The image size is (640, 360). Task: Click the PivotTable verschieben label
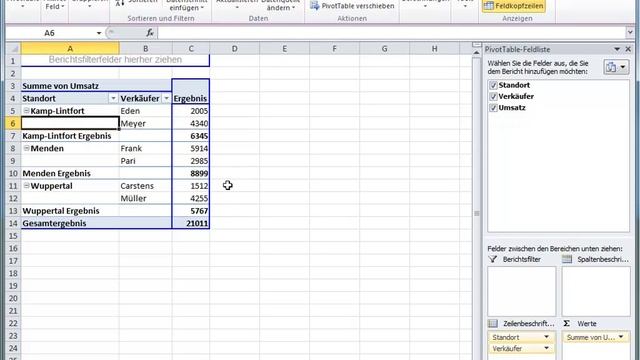click(358, 6)
